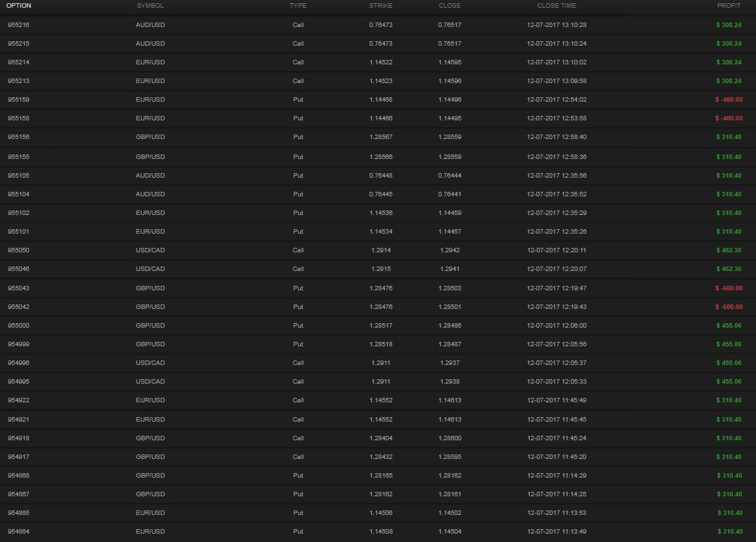Image resolution: width=756 pixels, height=542 pixels.
Task: Select option 955216 in the first row
Action: point(19,25)
